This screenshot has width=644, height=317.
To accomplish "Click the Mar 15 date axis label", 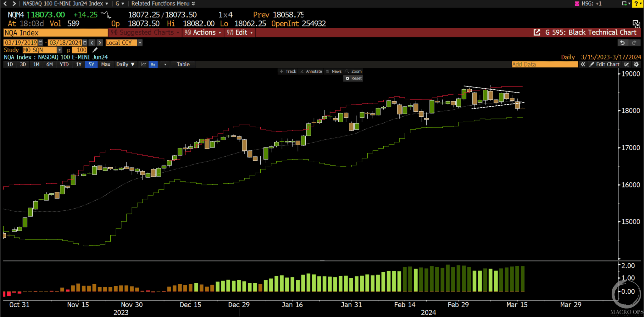I will coord(517,304).
